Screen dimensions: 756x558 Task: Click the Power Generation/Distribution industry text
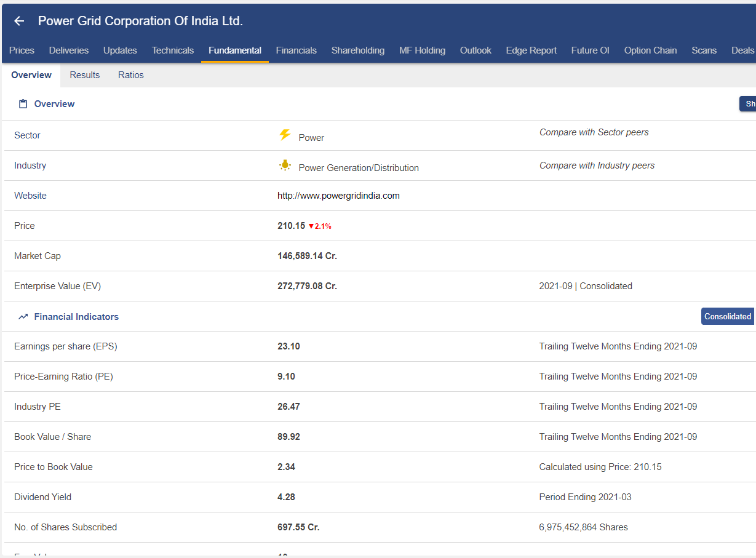pos(359,168)
